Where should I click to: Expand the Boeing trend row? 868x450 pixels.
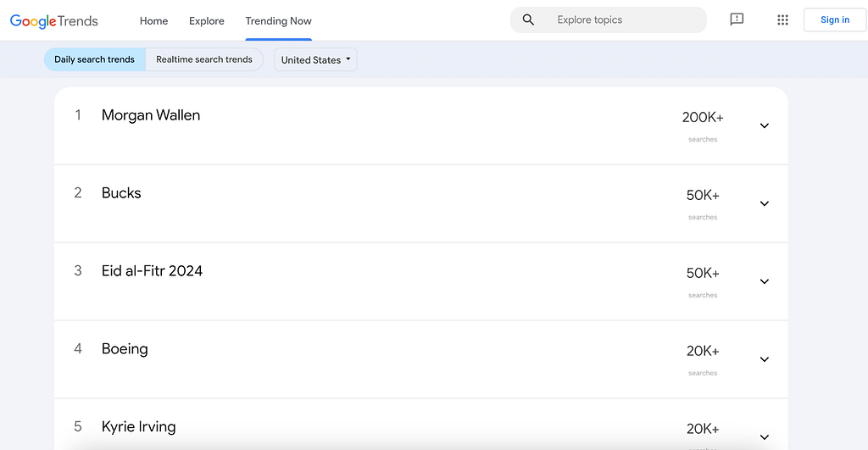pyautogui.click(x=765, y=360)
